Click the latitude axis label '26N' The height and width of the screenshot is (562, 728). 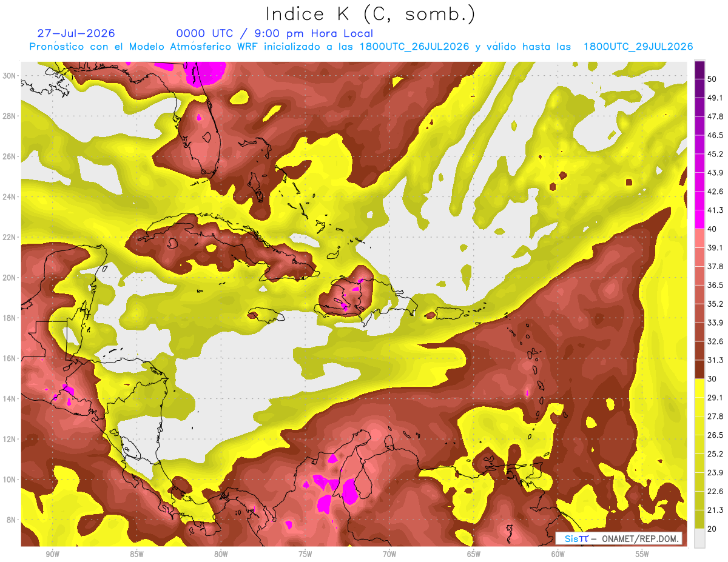pos(9,156)
